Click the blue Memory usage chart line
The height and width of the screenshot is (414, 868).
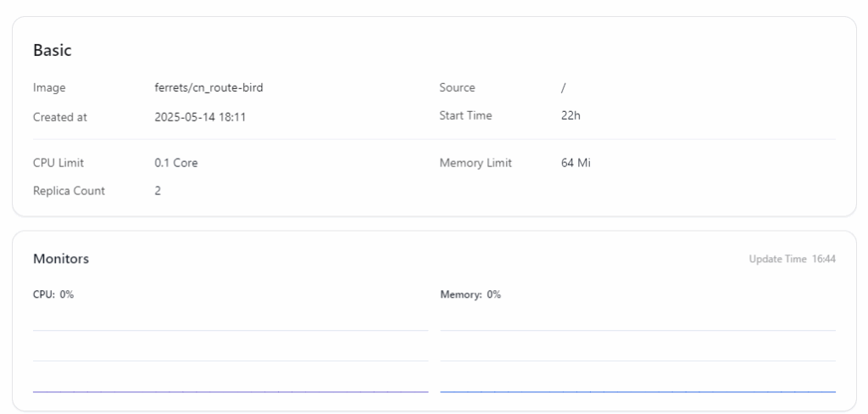click(637, 391)
